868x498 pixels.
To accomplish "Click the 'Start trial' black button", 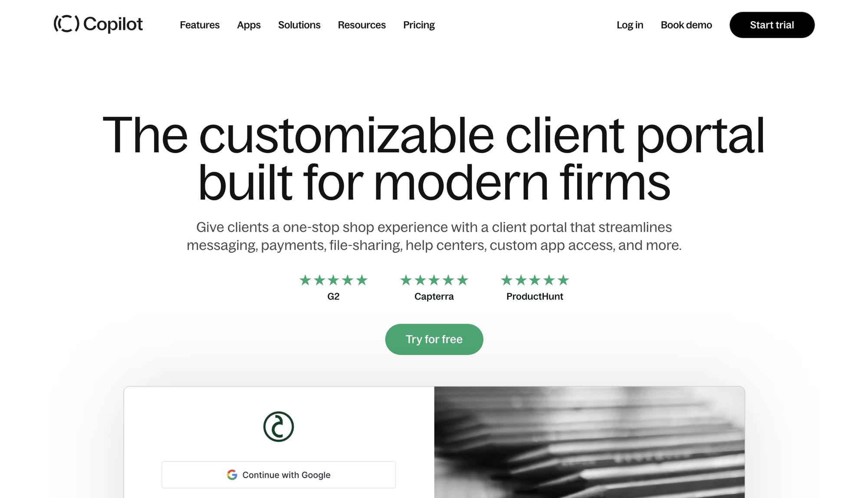I will (771, 24).
